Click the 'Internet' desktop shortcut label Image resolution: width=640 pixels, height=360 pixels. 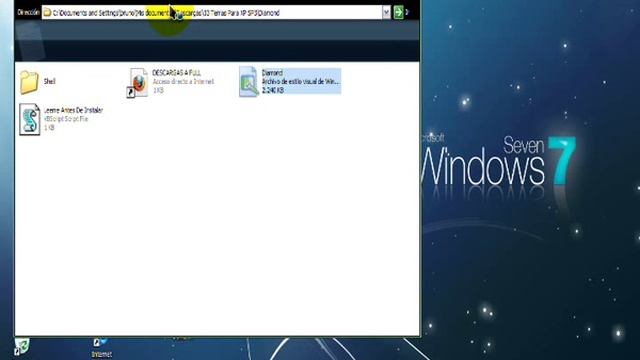102,354
